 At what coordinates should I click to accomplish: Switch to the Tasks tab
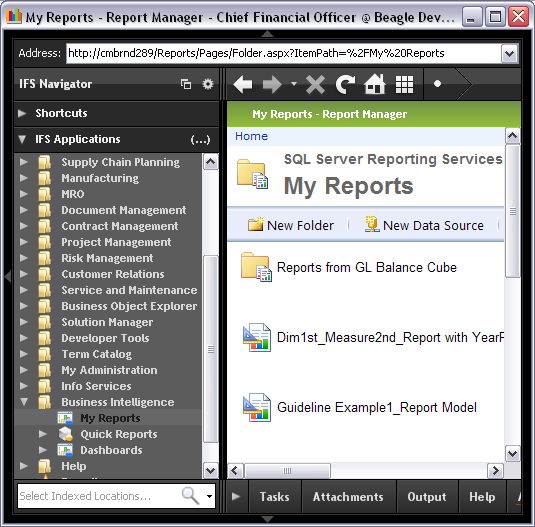click(275, 497)
